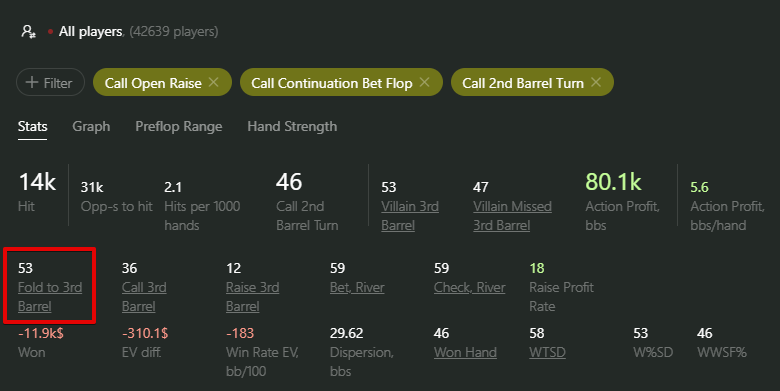Add a new filter
The width and height of the screenshot is (780, 391).
coord(50,82)
